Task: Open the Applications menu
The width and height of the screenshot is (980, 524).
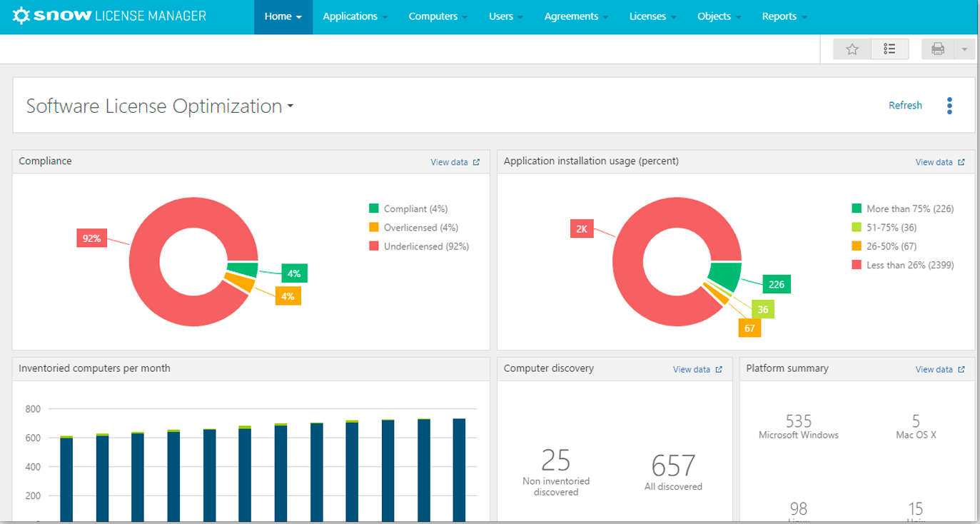Action: tap(355, 16)
